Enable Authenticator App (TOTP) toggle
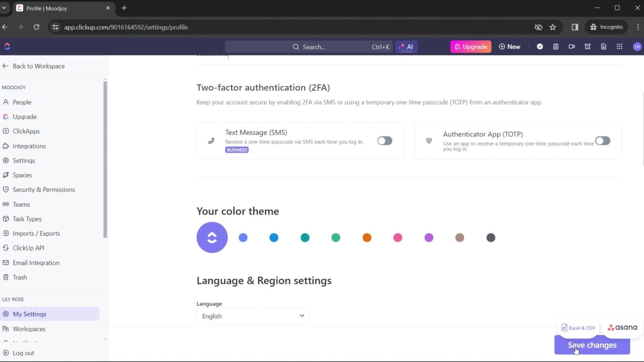 [x=602, y=141]
